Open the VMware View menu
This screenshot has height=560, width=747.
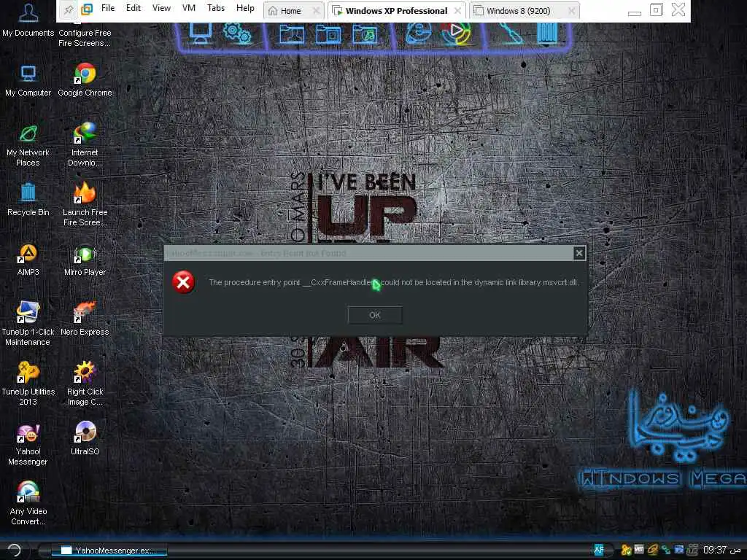(161, 8)
